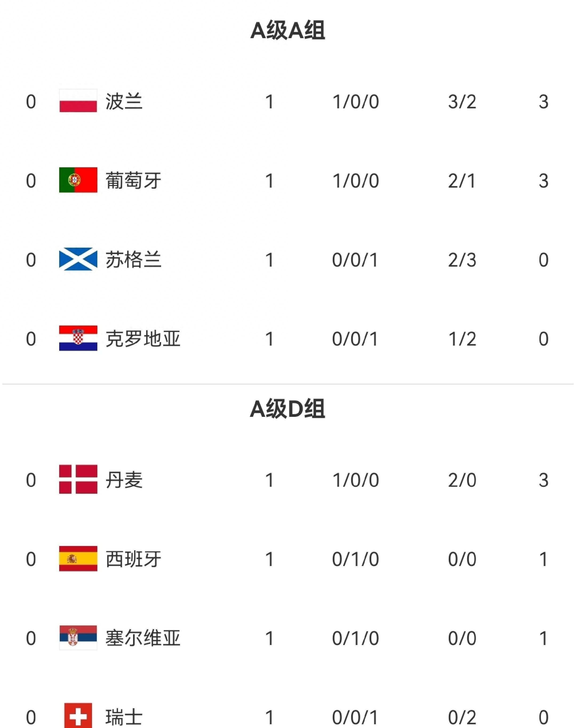Click the Serbia flag icon
Image resolution: width=576 pixels, height=728 pixels.
[x=78, y=638]
